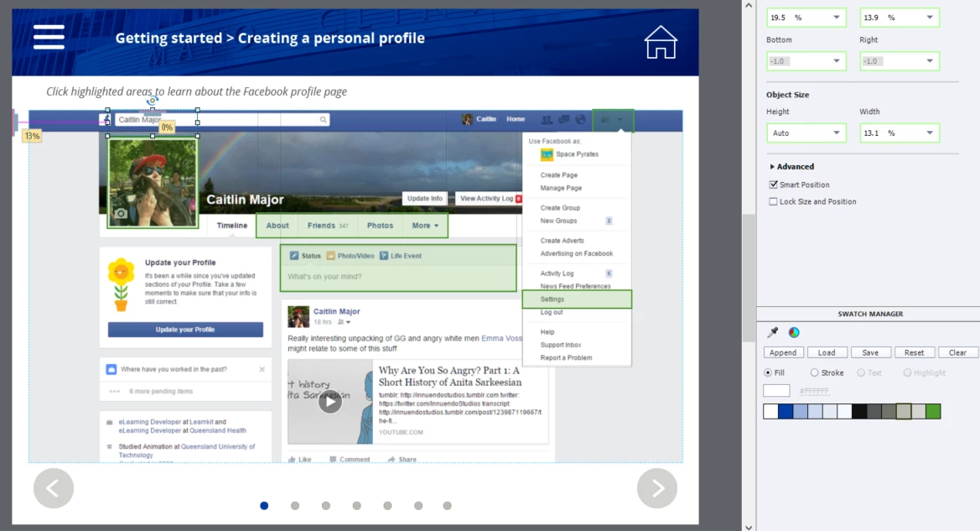
Task: Open the Right value dropdown
Action: click(930, 61)
